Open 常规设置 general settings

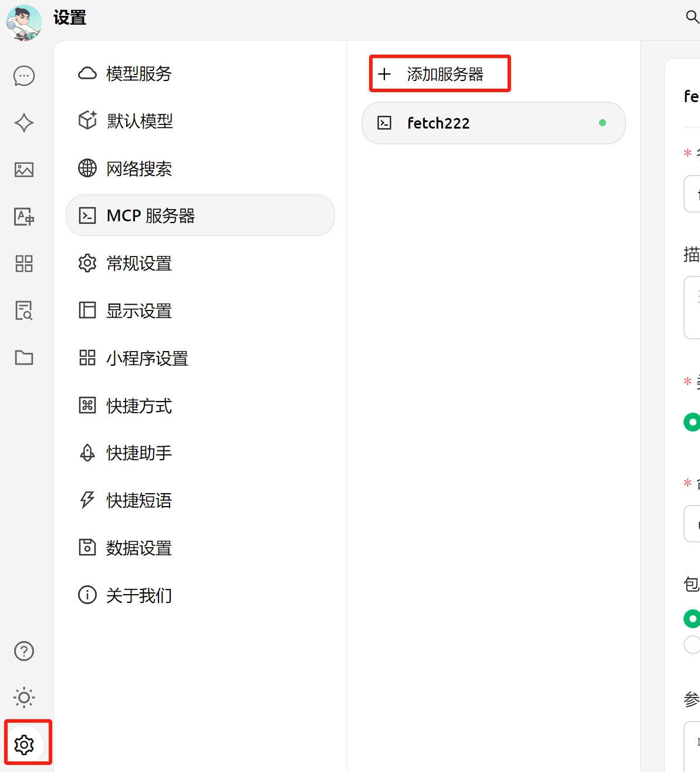(x=139, y=264)
